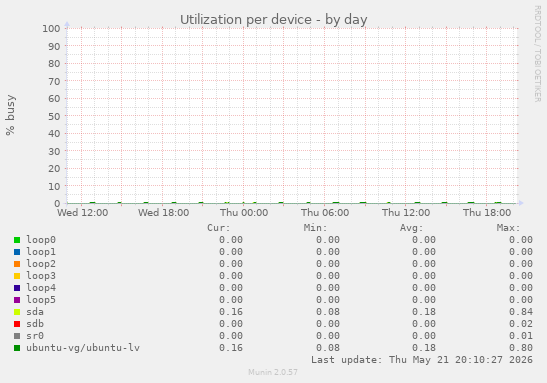Click the % busy y-axis label
The image size is (547, 383).
pos(10,115)
